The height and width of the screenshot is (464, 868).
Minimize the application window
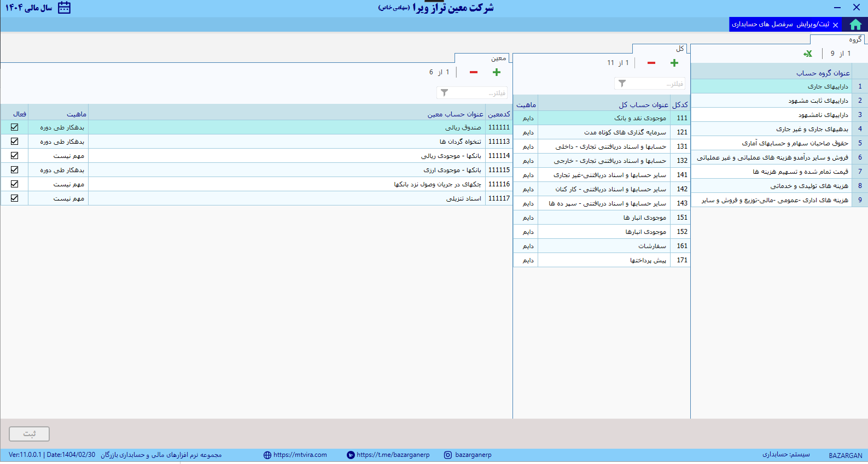click(x=837, y=8)
